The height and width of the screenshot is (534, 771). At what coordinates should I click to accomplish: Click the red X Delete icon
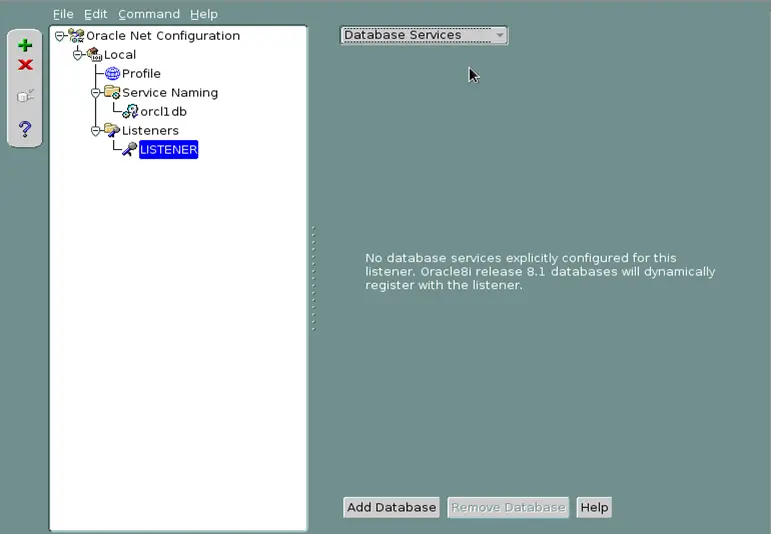(25, 65)
